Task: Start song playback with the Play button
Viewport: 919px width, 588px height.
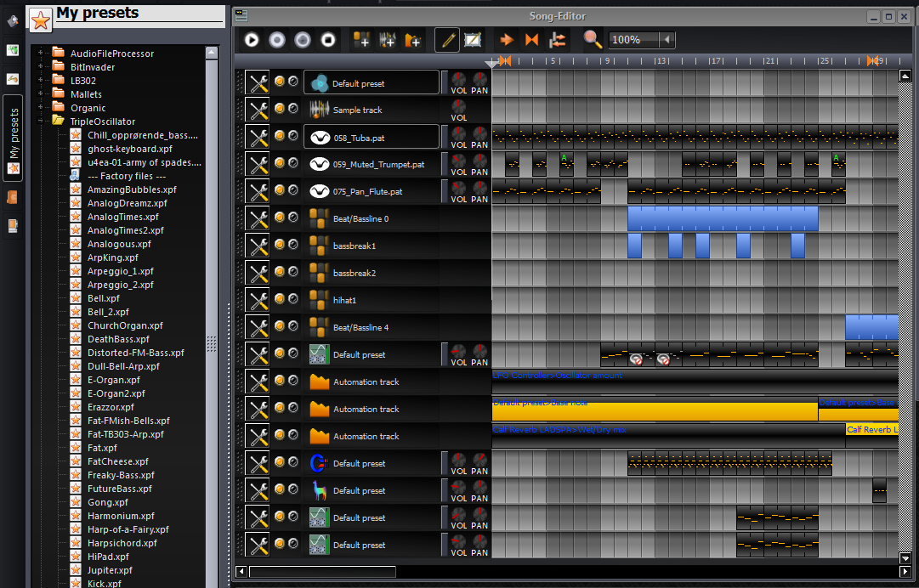Action: (x=251, y=39)
